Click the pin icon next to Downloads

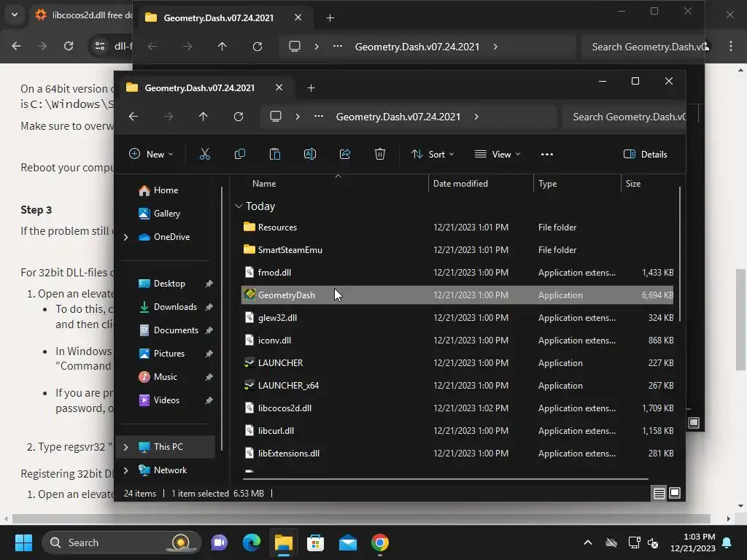point(209,307)
